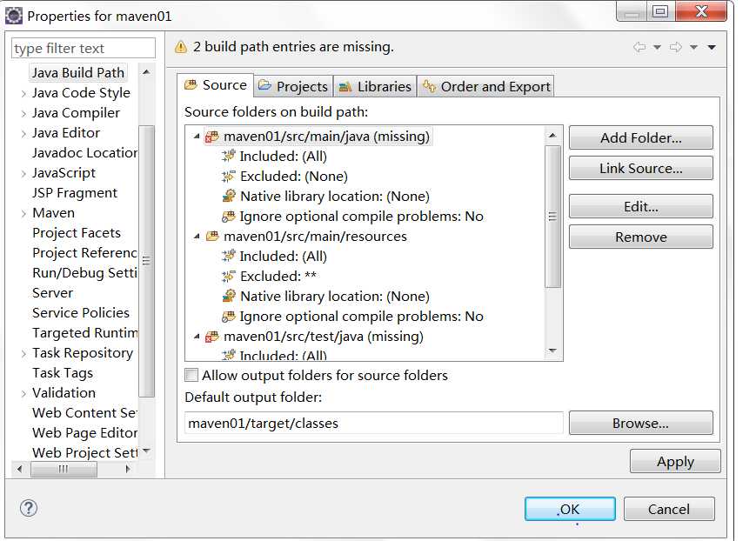Image resolution: width=756 pixels, height=541 pixels.
Task: Select Project Facets in the sidebar
Action: [x=77, y=233]
